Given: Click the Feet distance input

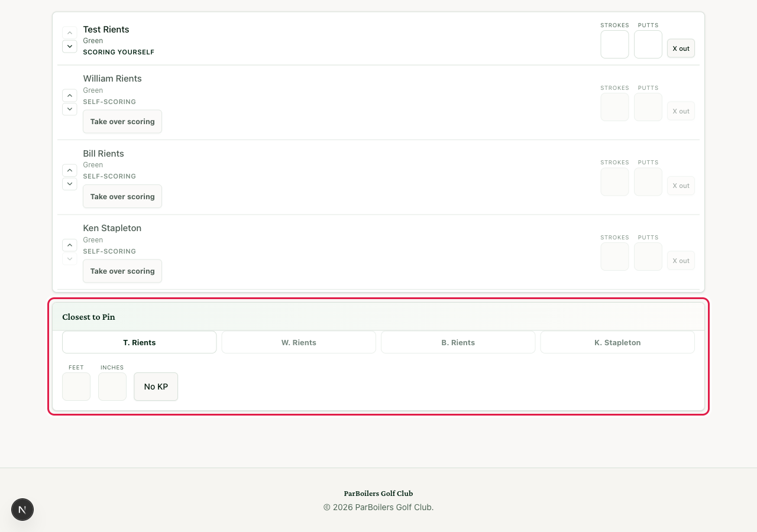Looking at the screenshot, I should point(76,387).
